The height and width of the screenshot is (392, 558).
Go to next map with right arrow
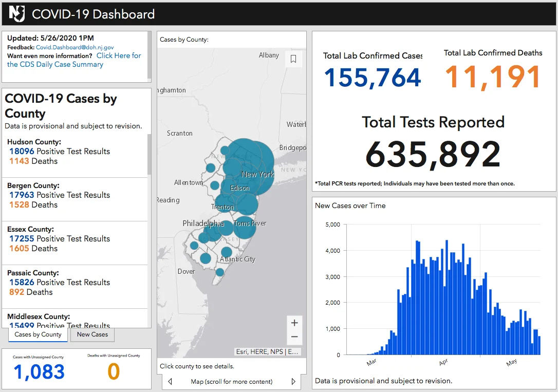pyautogui.click(x=293, y=381)
